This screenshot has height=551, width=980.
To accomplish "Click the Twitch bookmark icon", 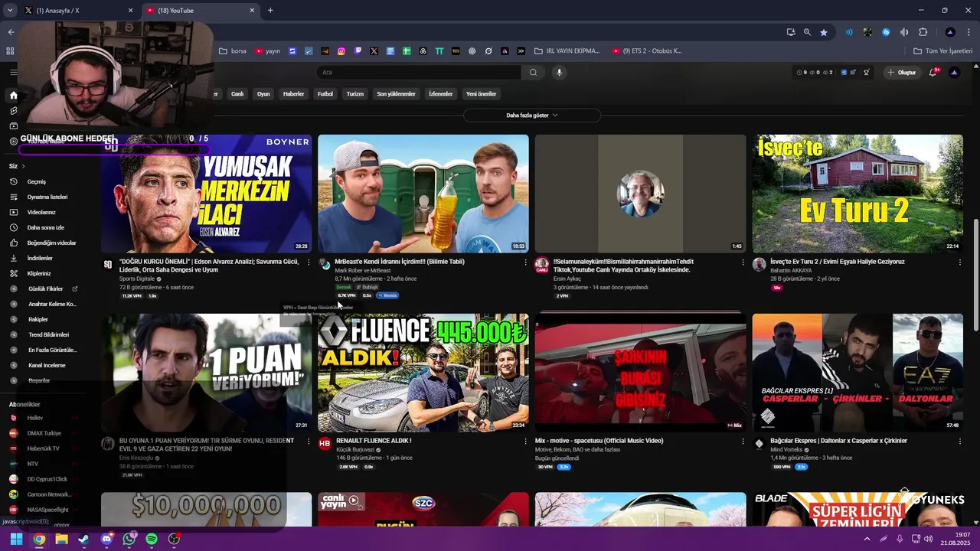I will point(358,51).
